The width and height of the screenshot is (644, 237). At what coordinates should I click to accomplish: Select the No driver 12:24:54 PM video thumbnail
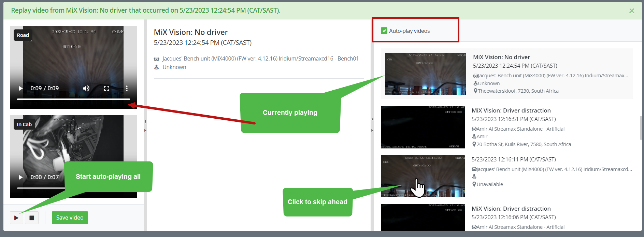pos(425,74)
